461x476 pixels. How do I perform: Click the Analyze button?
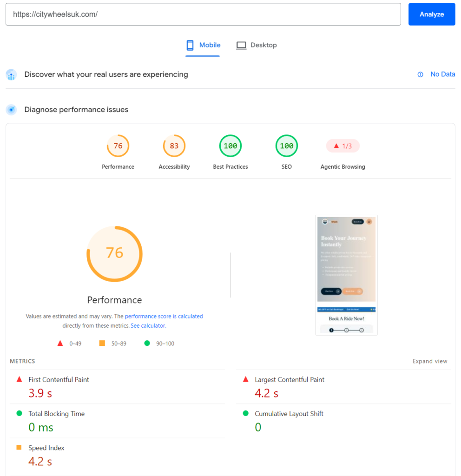[x=432, y=14]
